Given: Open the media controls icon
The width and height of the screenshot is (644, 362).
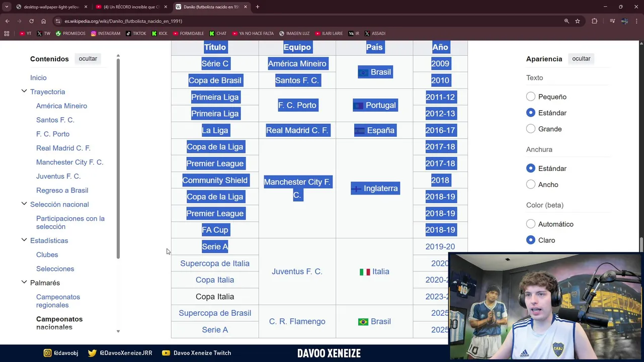Looking at the screenshot, I should [612, 21].
